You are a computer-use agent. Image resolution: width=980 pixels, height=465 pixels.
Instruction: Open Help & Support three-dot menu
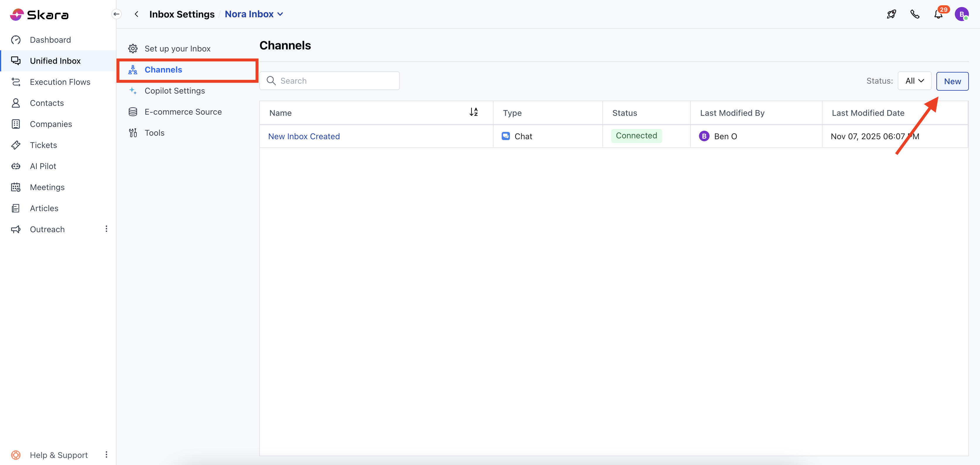106,455
